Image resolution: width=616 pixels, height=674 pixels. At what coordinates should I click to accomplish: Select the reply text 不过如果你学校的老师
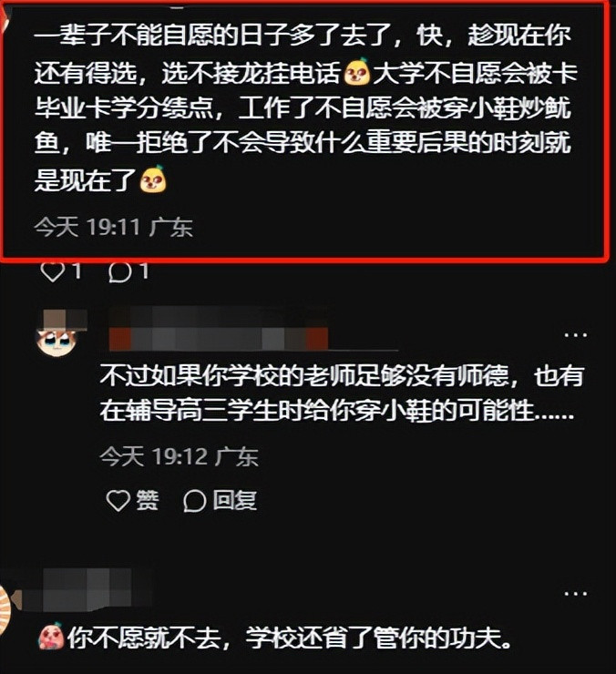[x=342, y=393]
